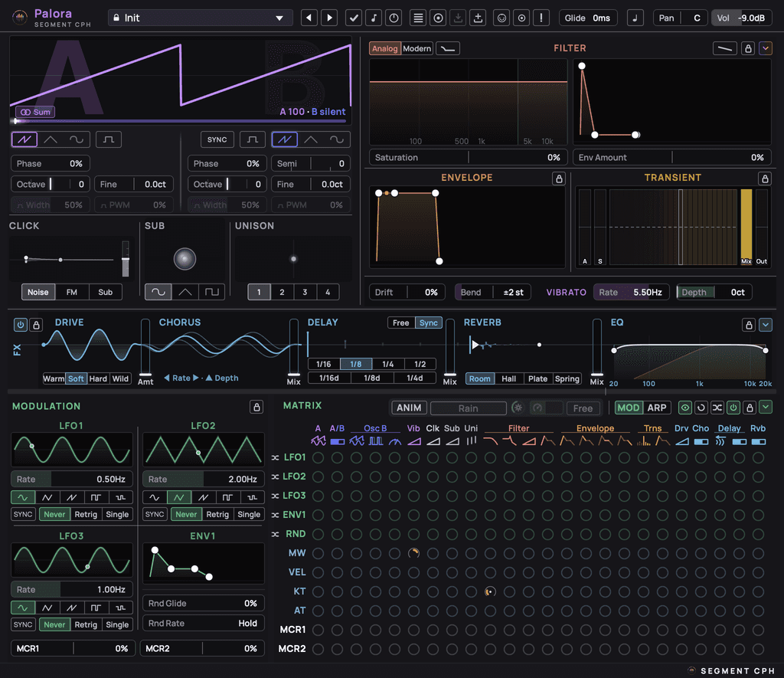The image size is (784, 678).
Task: Select sine waveform for oscillator A
Action: (x=77, y=139)
